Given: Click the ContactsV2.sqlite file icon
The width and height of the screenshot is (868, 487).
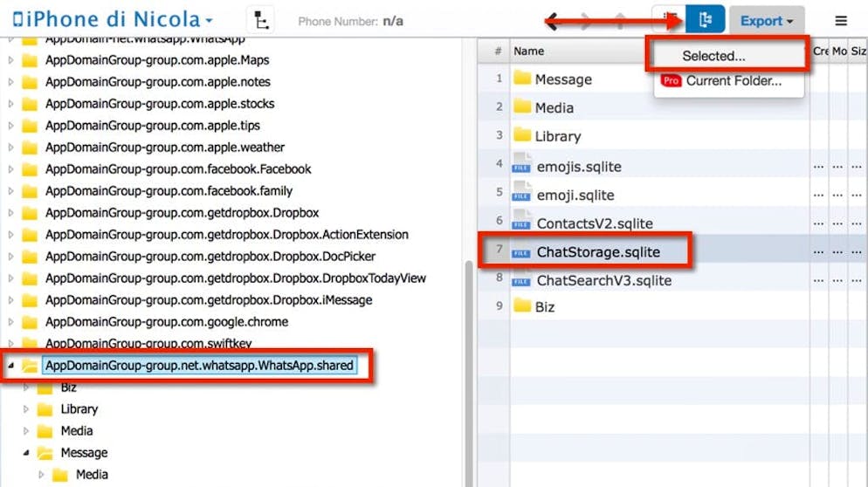Looking at the screenshot, I should coord(521,222).
